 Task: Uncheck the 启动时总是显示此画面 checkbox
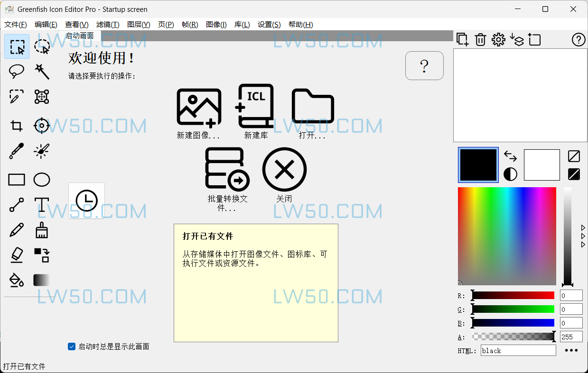(72, 346)
